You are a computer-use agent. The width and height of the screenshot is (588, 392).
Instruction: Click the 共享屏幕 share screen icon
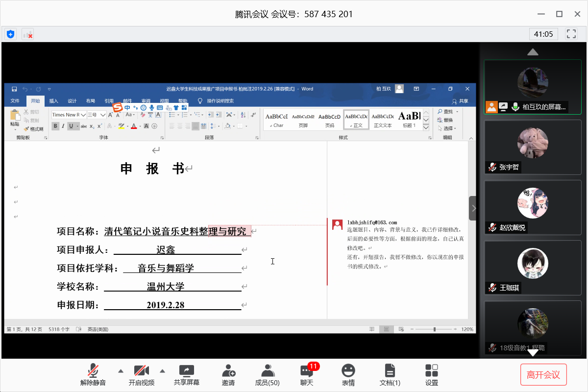pos(187,371)
